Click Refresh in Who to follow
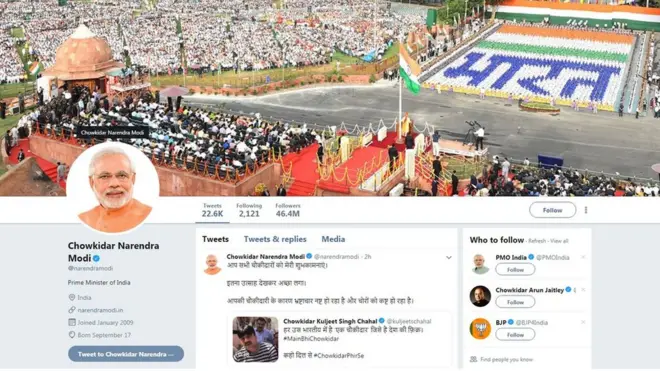Image resolution: width=660 pixels, height=371 pixels. (x=537, y=241)
